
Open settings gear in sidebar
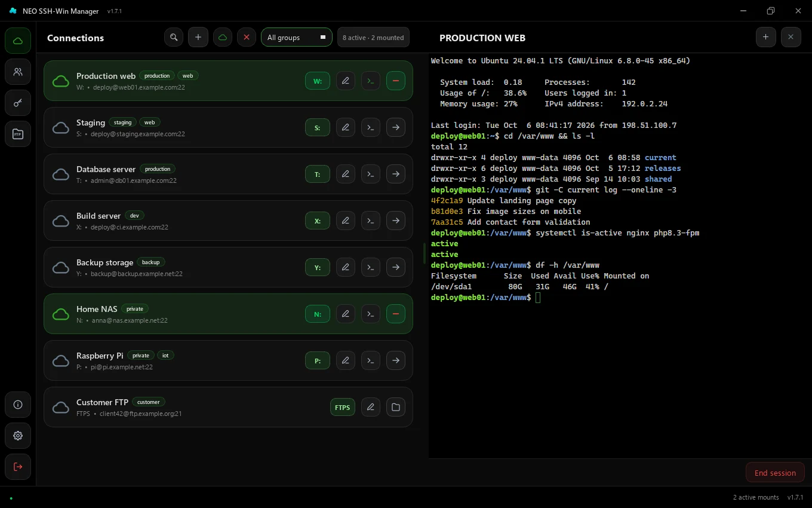[18, 436]
